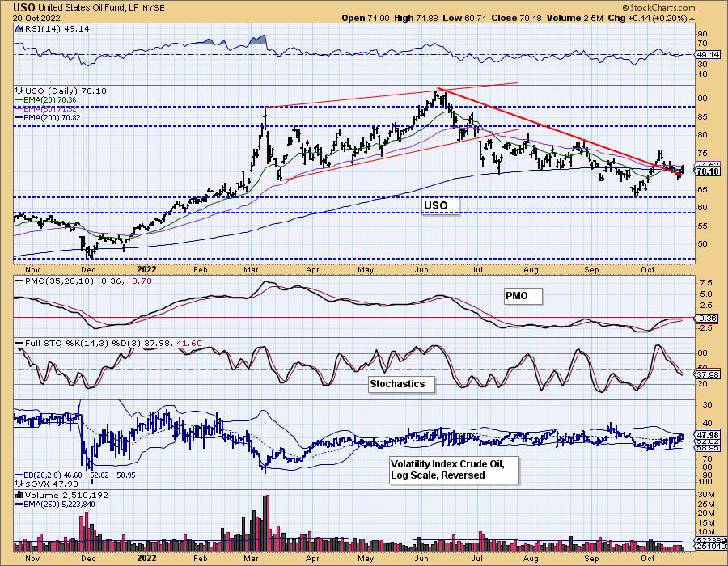Click the bar icon beside USO (Daily)
This screenshot has width=728, height=566.
[19, 91]
